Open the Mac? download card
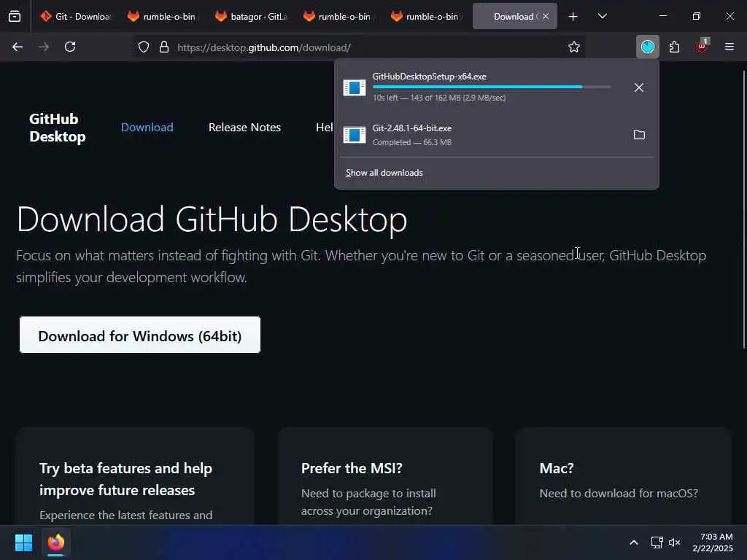Image resolution: width=747 pixels, height=560 pixels. click(623, 477)
